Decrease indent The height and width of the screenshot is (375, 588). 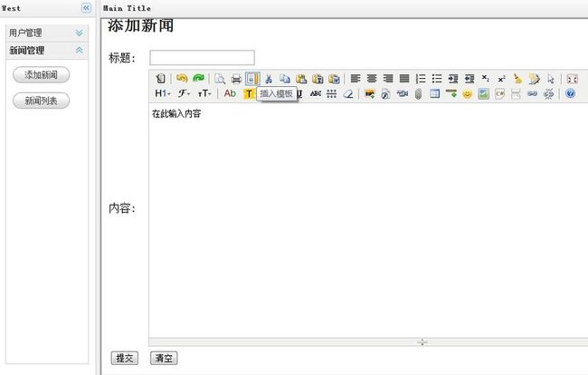(469, 79)
